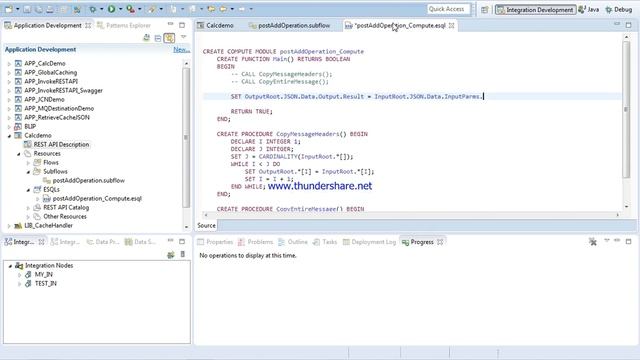
Task: Click the postAddOperation.subflow file icon in tree
Action: click(47, 180)
